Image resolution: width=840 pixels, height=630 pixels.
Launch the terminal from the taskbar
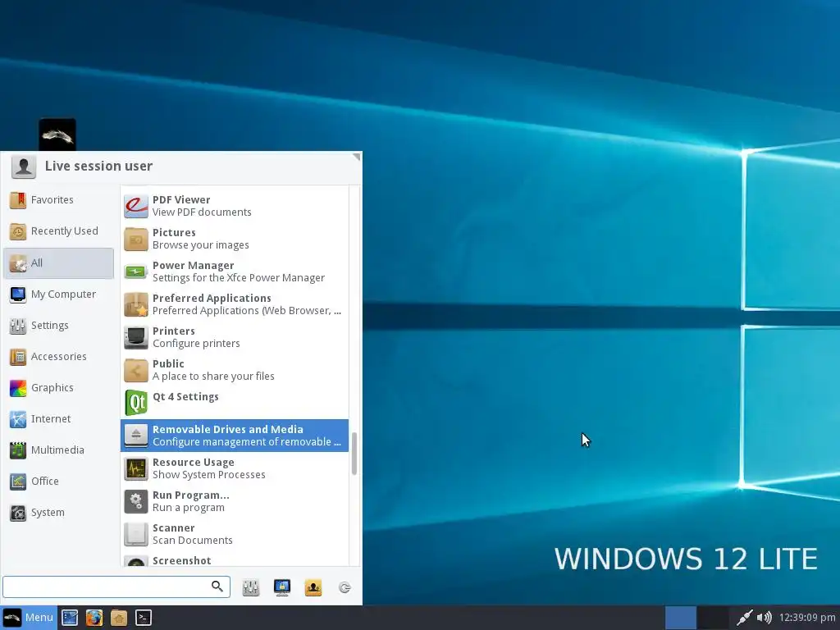point(143,618)
